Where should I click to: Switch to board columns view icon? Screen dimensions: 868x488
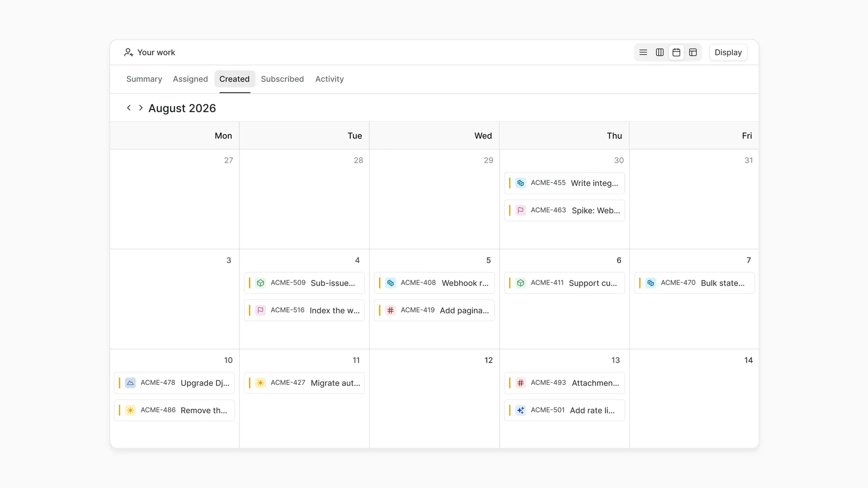click(x=660, y=52)
